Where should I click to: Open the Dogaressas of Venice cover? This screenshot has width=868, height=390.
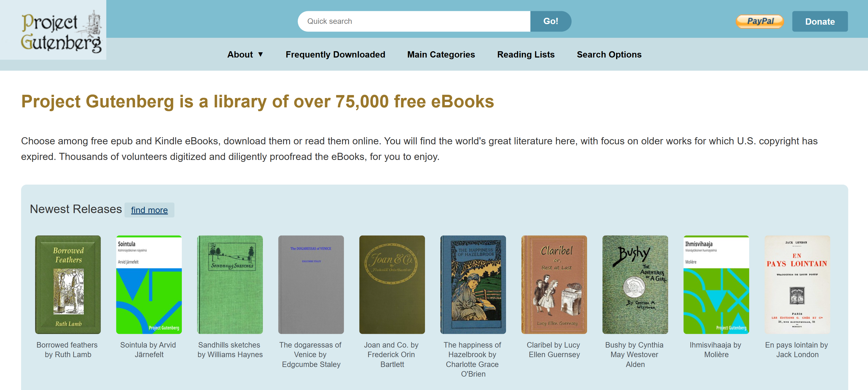tap(311, 284)
